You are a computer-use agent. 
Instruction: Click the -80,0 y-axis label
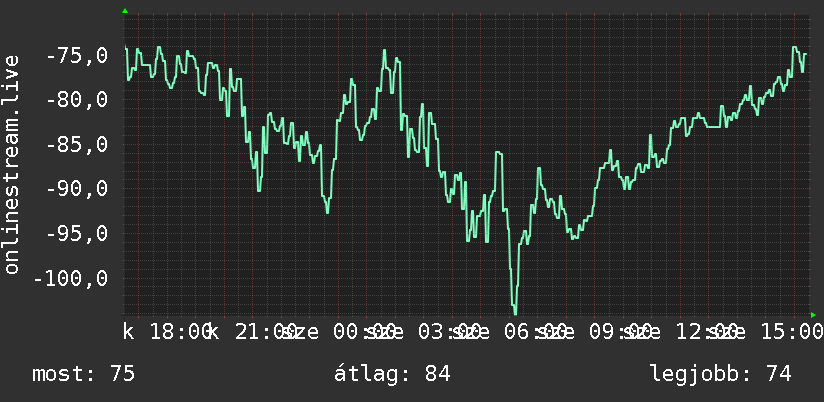click(77, 99)
